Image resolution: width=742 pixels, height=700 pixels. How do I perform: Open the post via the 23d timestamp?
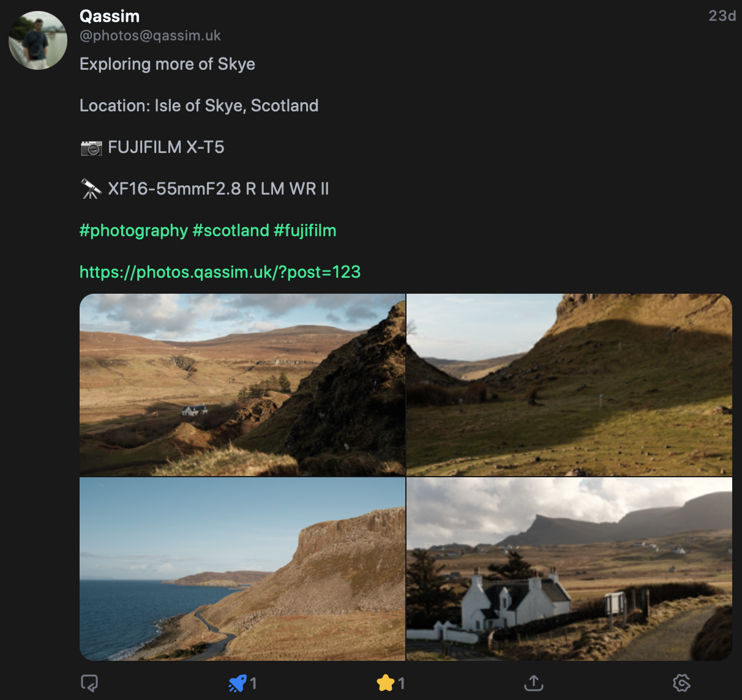(x=722, y=16)
